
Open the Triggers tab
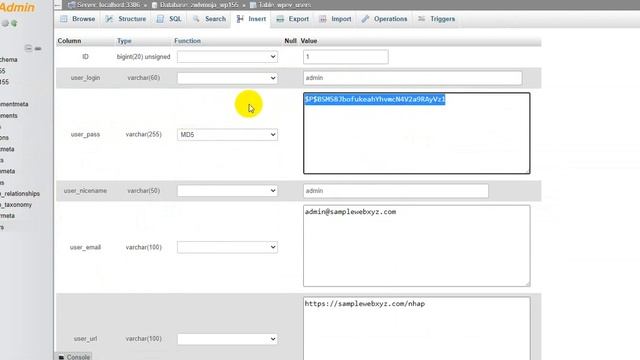pyautogui.click(x=436, y=19)
